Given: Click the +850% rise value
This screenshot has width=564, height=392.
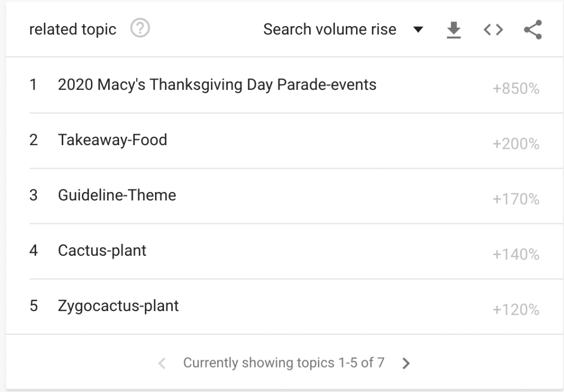Looking at the screenshot, I should click(x=515, y=89).
